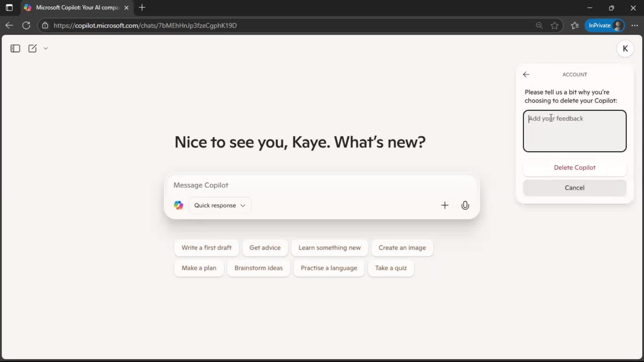The width and height of the screenshot is (644, 362).
Task: Expand the chevron next to new chat
Action: point(46,49)
